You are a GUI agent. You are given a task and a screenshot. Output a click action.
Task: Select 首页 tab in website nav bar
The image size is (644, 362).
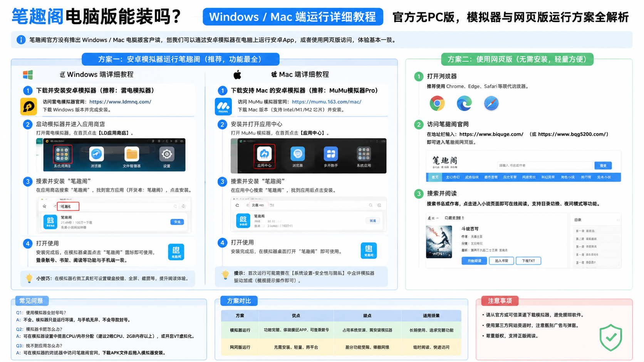pos(435,177)
